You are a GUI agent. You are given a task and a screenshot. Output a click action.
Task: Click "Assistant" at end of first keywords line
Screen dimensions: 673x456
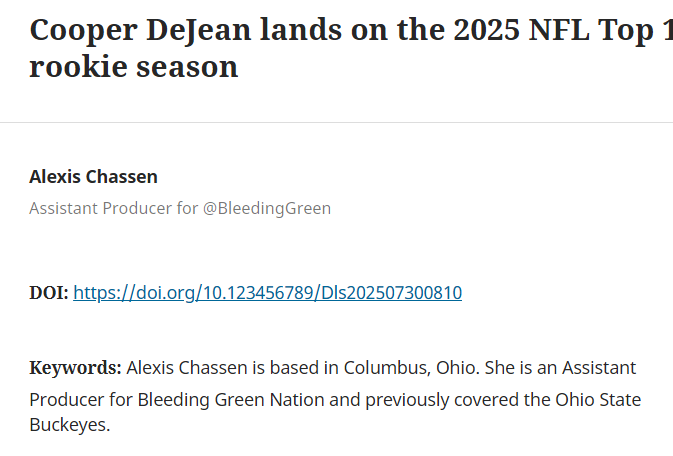click(599, 368)
